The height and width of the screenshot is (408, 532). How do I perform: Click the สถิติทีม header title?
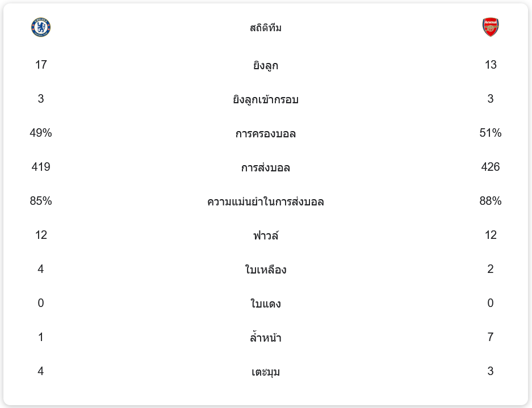click(266, 28)
